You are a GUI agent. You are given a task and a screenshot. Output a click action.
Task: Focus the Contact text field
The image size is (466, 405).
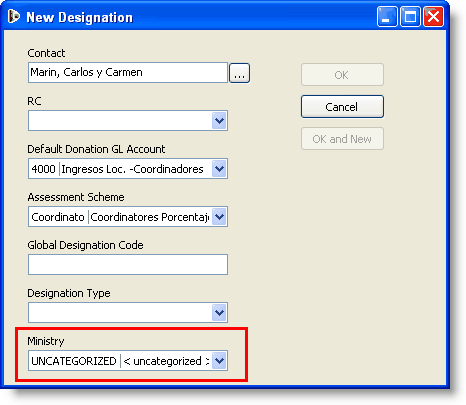point(128,72)
